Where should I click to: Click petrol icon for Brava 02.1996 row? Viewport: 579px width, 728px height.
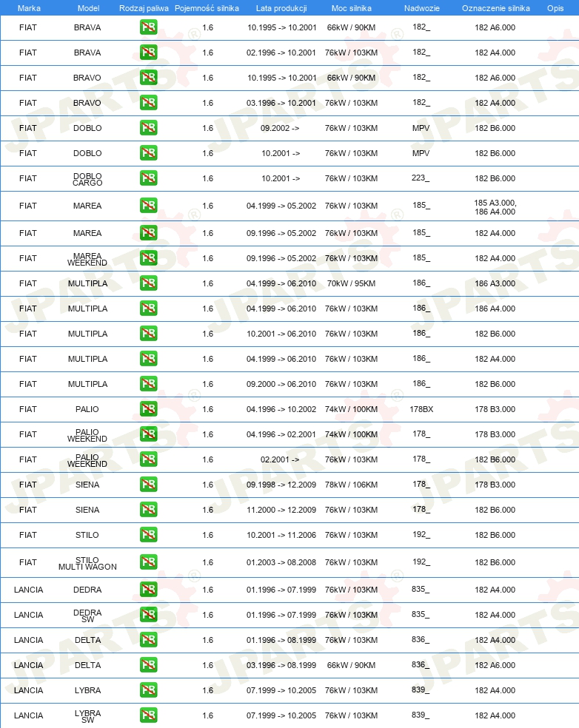[148, 53]
